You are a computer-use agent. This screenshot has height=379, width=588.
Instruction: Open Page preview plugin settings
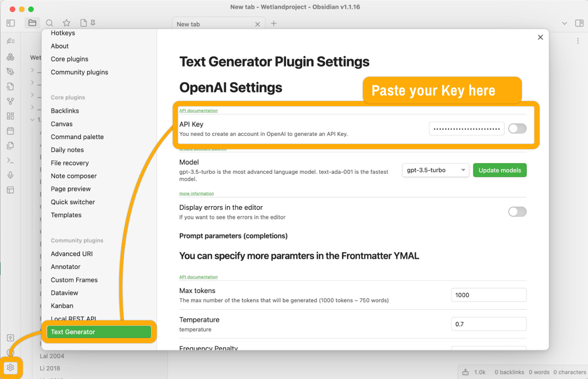pos(71,189)
